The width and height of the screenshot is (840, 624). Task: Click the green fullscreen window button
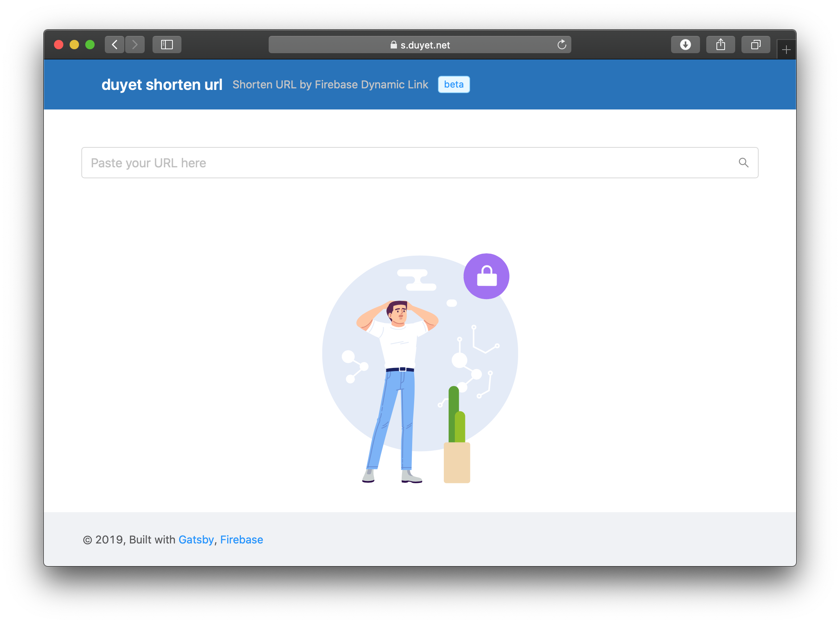click(90, 45)
